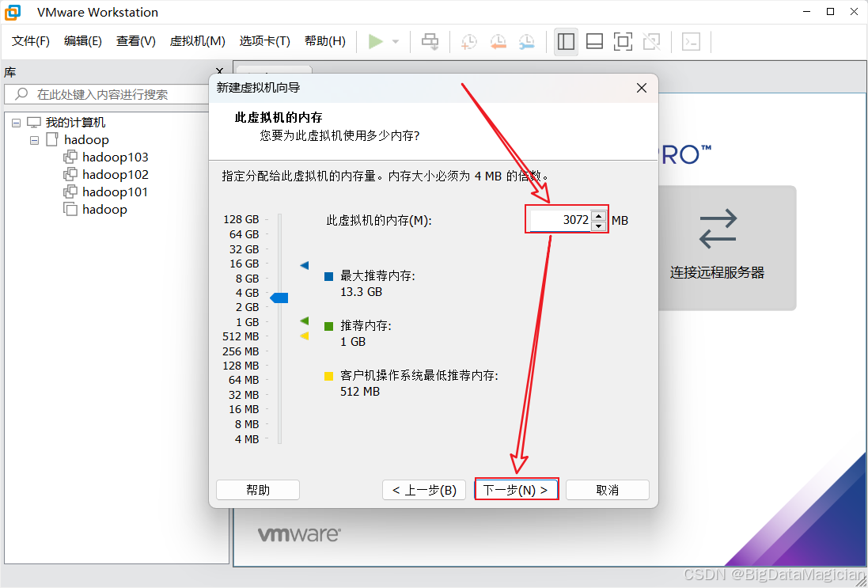Screen dimensions: 868x588
Task: Click the unity mode toolbar icon
Action: click(651, 41)
